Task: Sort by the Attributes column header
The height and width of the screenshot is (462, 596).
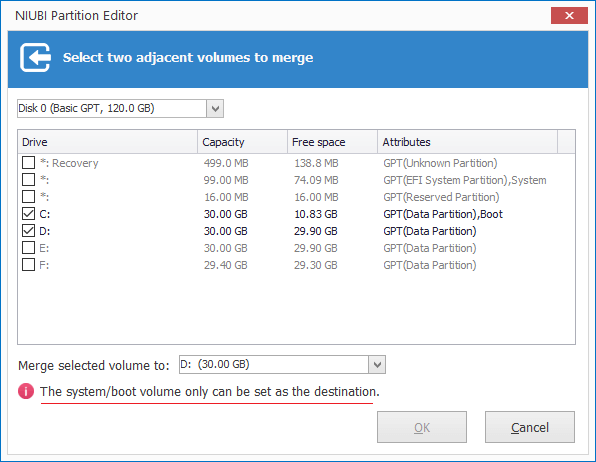Action: coord(468,142)
